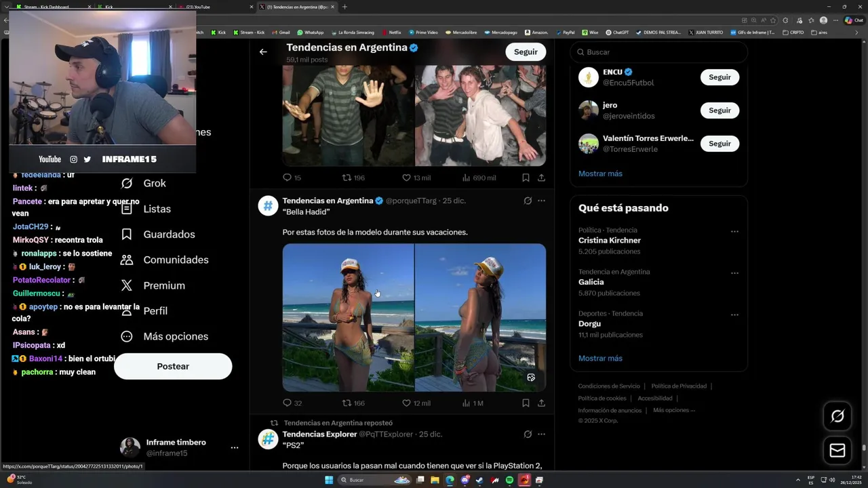Open more options on the PS2 post

click(x=541, y=434)
